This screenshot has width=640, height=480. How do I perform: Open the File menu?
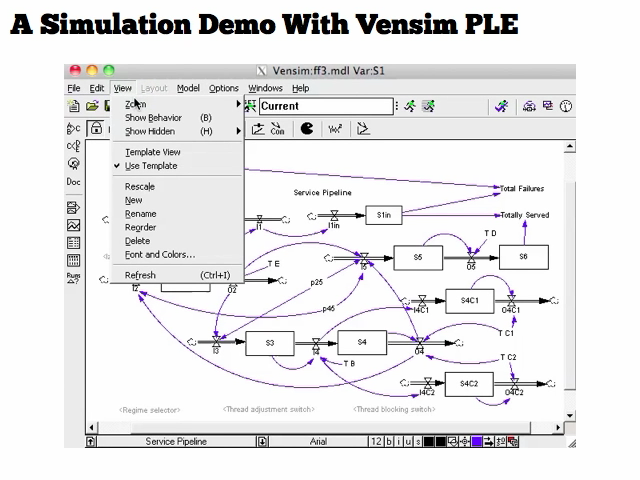(74, 88)
